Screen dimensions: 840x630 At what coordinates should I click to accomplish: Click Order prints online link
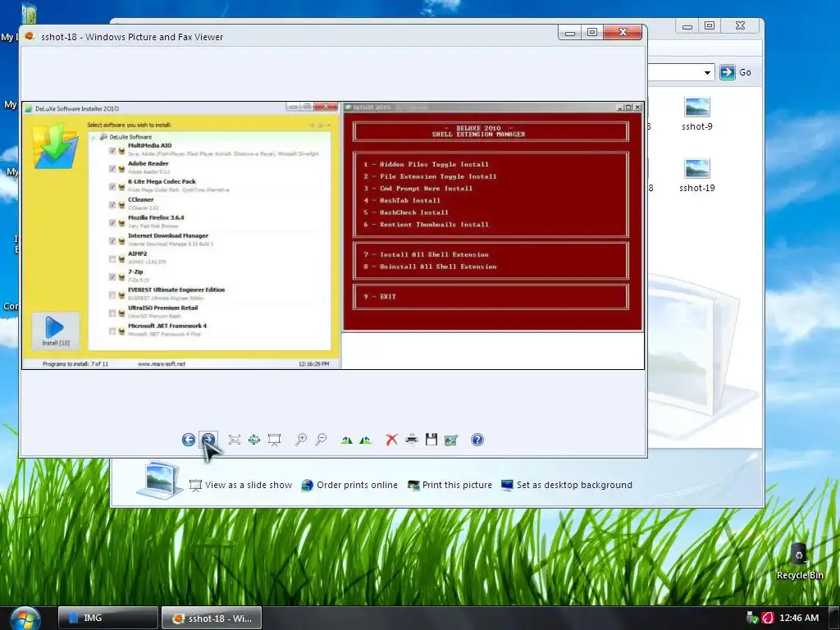coord(349,485)
